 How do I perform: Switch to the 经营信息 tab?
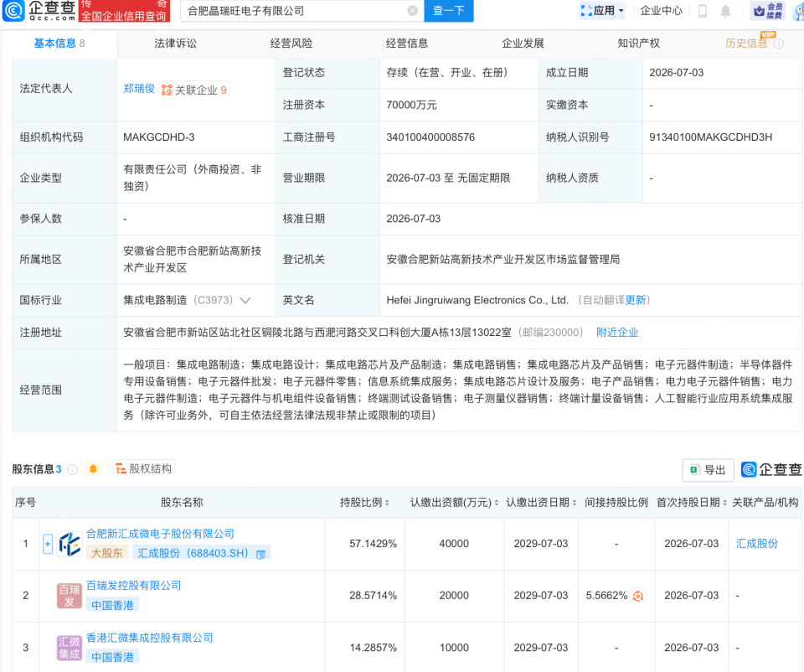(x=407, y=44)
